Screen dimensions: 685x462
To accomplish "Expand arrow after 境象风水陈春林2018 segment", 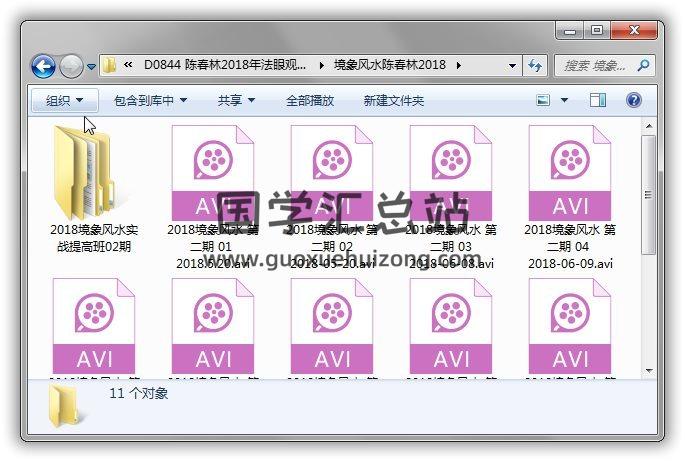I will pos(459,66).
